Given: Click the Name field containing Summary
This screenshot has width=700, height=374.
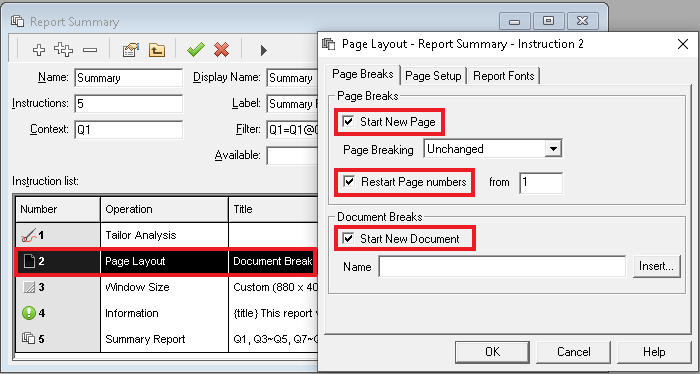Looking at the screenshot, I should point(129,78).
